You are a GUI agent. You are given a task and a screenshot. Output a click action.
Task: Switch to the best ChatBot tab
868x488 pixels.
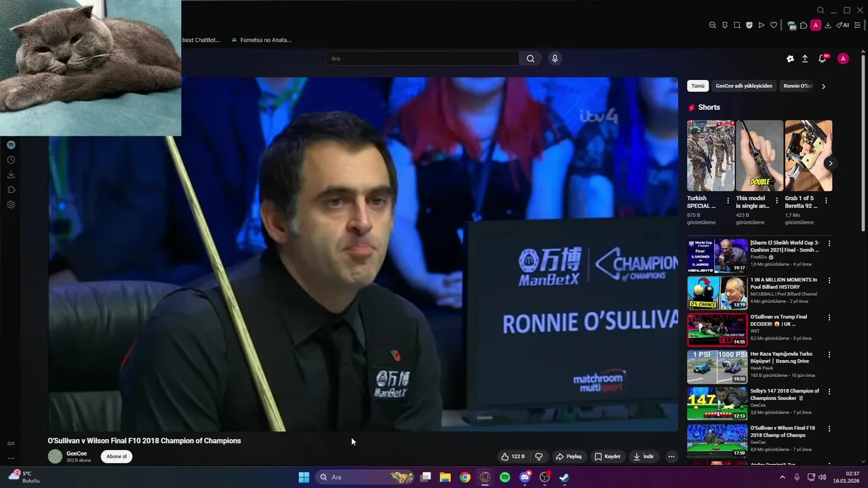(x=201, y=40)
